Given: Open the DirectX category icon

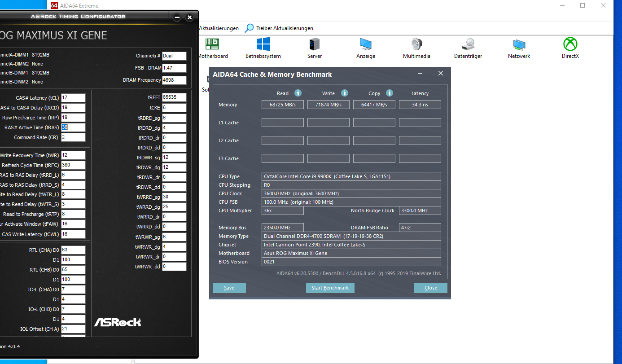Looking at the screenshot, I should [570, 44].
